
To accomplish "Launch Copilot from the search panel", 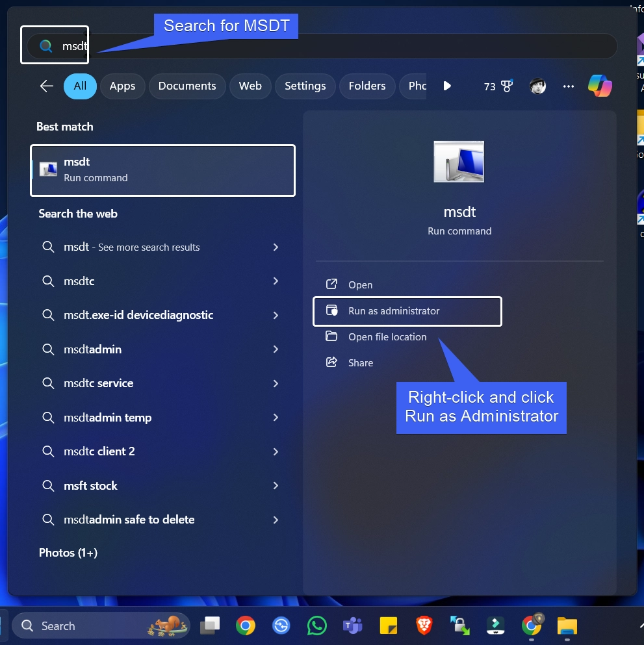I will coord(600,86).
